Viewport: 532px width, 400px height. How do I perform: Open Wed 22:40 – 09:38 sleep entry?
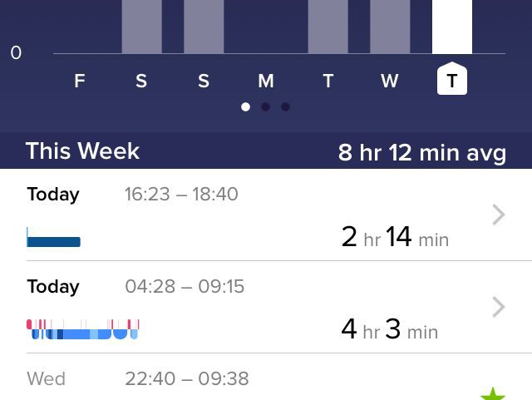(x=266, y=377)
